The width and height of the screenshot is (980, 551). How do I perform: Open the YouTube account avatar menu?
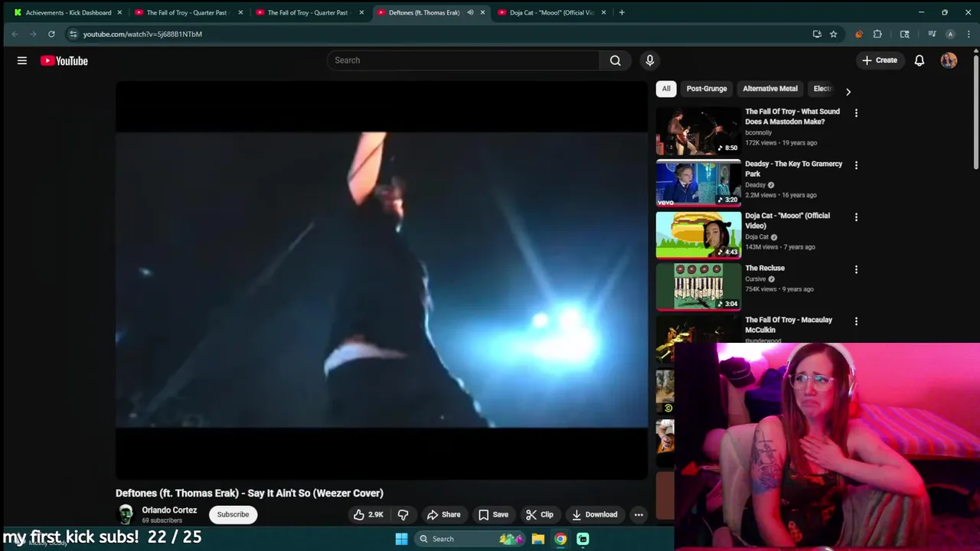(x=949, y=60)
